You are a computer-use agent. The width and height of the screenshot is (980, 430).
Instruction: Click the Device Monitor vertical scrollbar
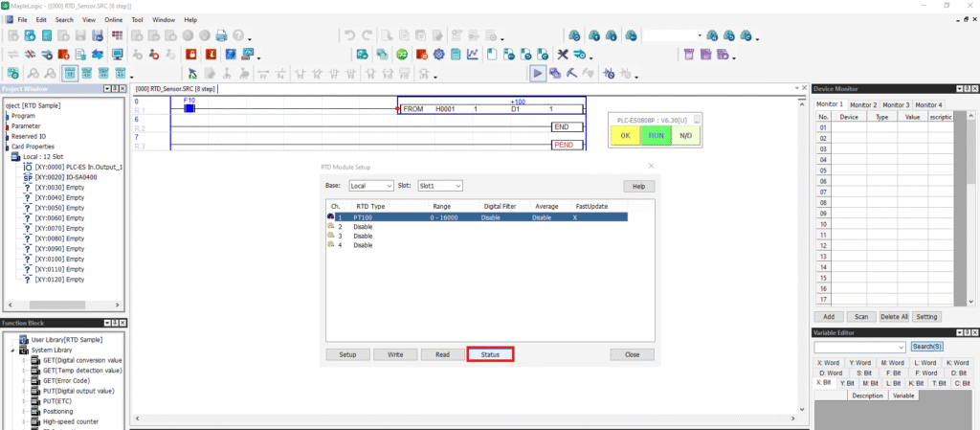coord(970,208)
